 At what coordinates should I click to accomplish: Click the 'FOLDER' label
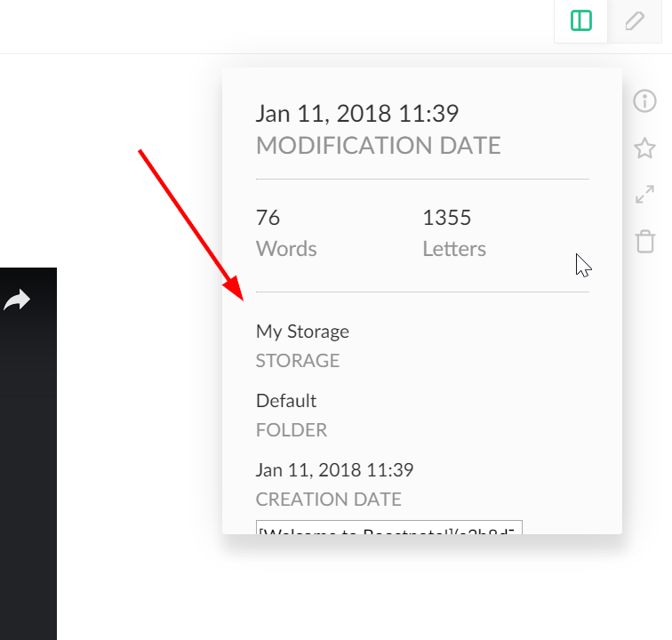coord(292,430)
